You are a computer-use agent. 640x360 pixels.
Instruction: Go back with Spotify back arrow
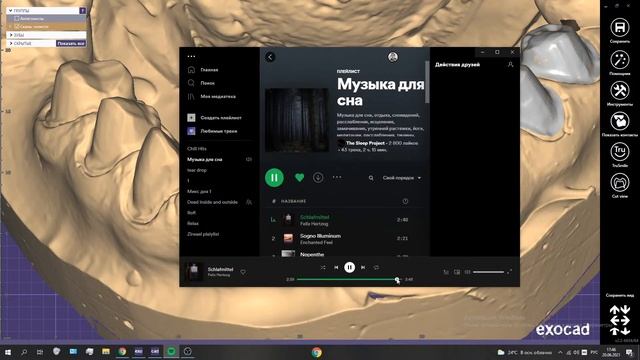coord(270,57)
